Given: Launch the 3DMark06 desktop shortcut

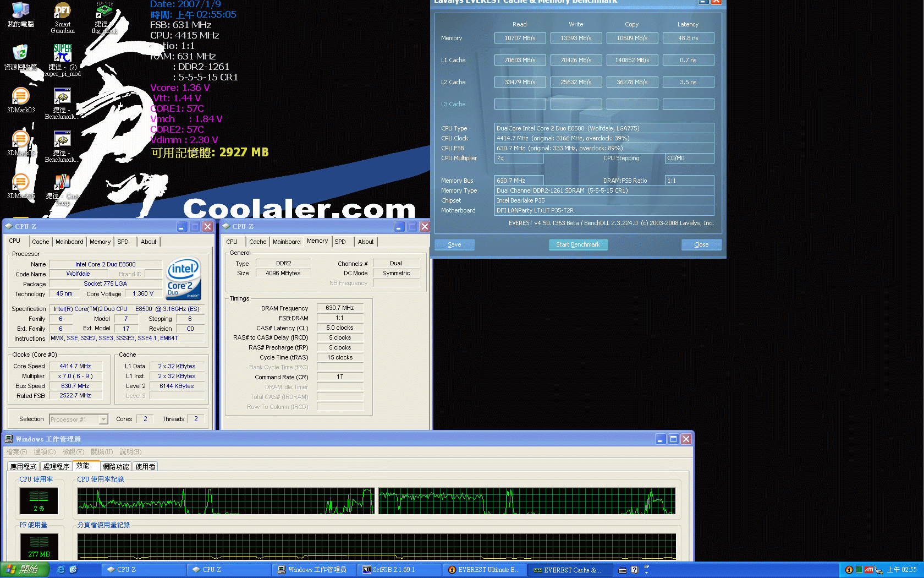Looking at the screenshot, I should (21, 186).
